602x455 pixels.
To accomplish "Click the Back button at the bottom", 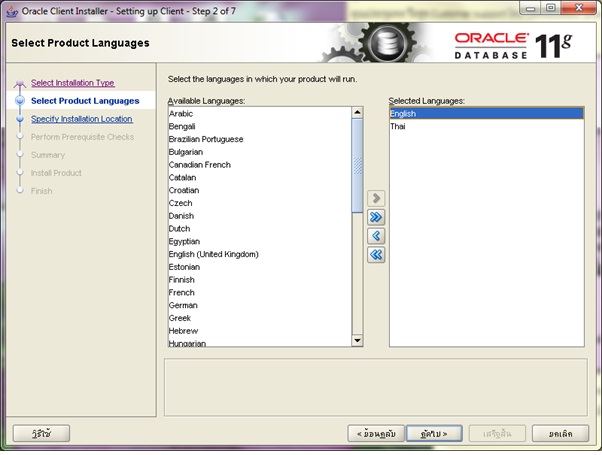I will pos(376,433).
